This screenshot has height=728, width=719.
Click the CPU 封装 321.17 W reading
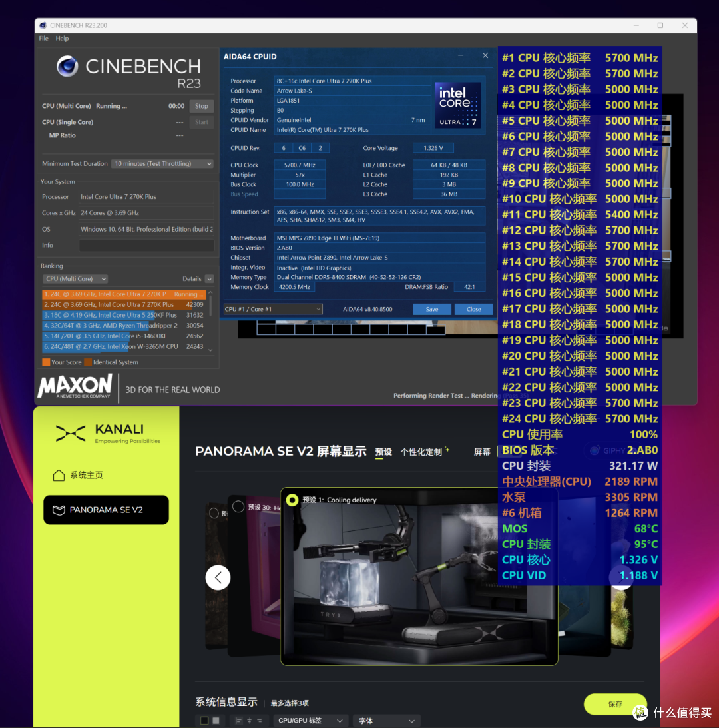580,466
